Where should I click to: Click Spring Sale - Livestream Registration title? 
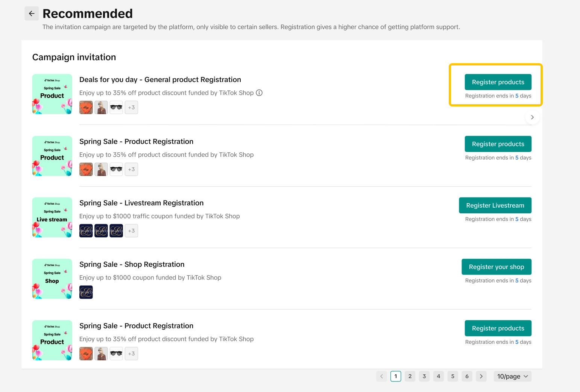(141, 203)
